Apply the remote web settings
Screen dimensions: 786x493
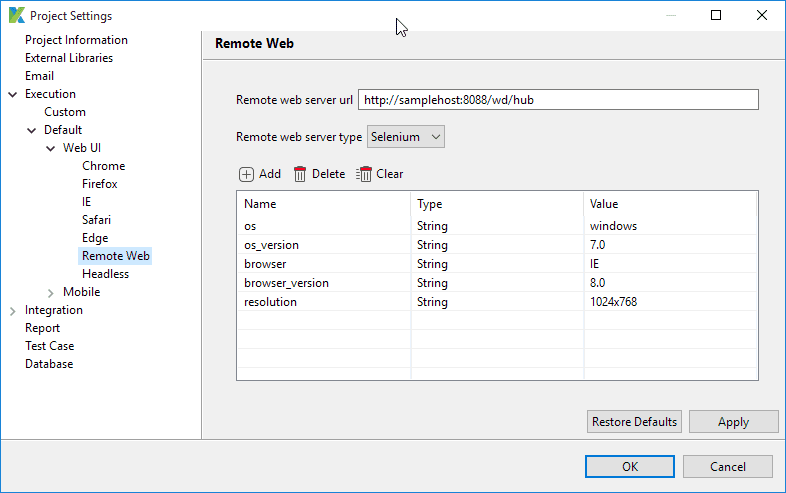pos(733,422)
